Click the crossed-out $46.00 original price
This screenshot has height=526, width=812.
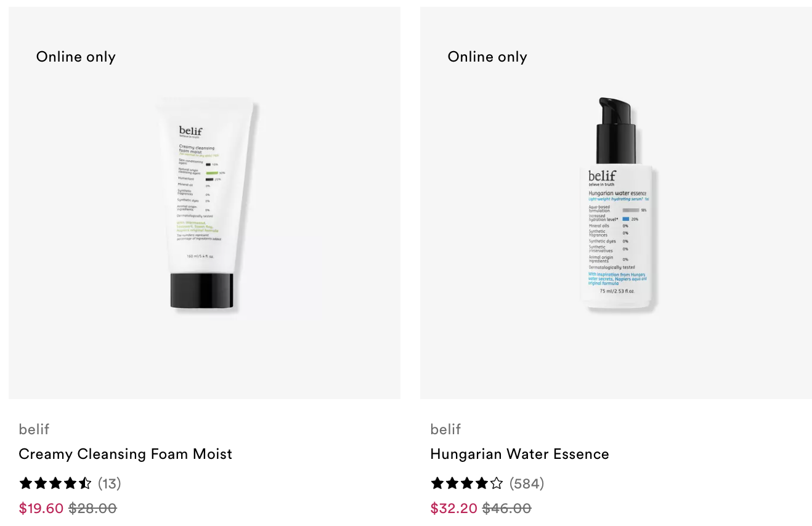click(506, 508)
